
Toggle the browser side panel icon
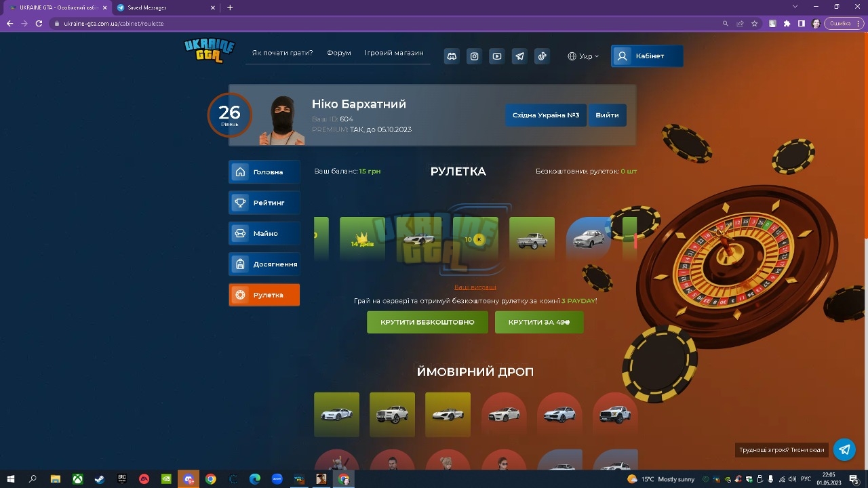(x=802, y=23)
